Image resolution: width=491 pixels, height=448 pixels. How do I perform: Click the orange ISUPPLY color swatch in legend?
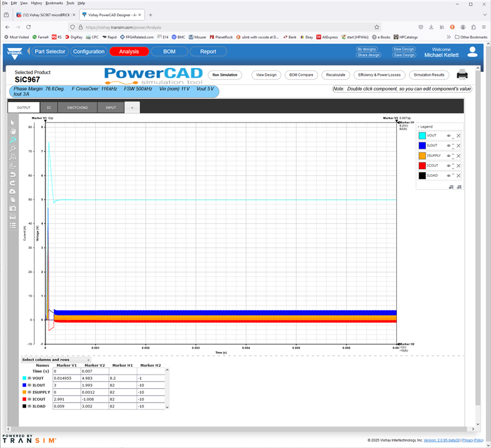tap(422, 156)
